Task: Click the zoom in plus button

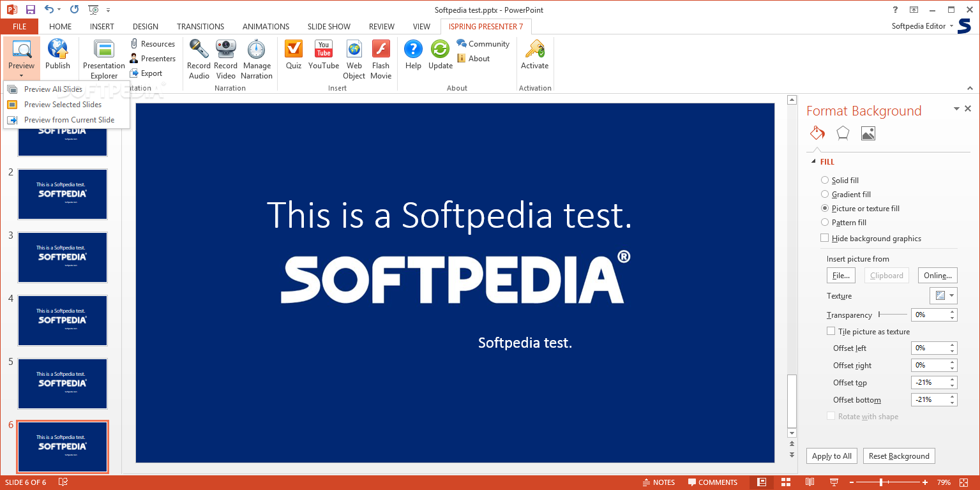Action: coord(925,482)
